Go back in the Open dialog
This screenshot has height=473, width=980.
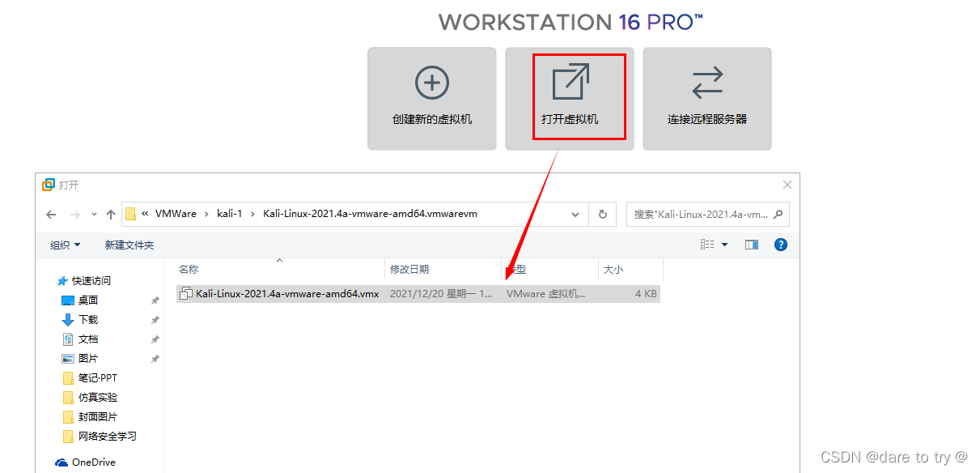(x=51, y=215)
